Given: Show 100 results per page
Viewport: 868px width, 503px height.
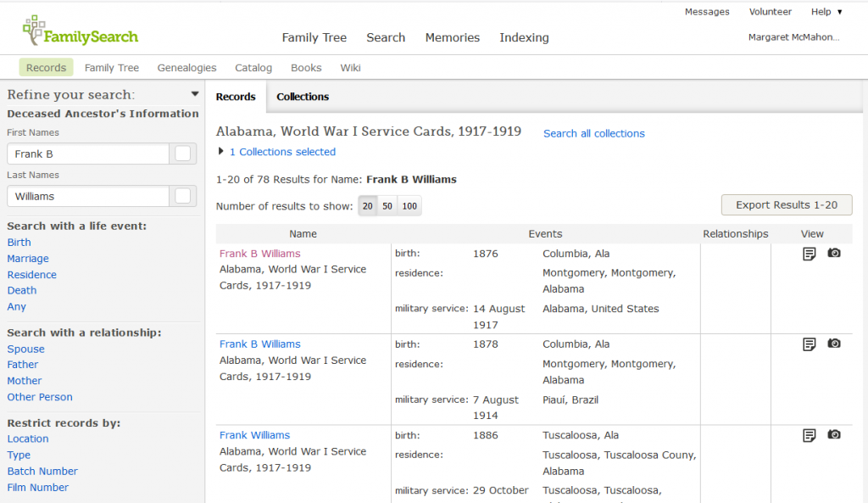Looking at the screenshot, I should coord(409,206).
